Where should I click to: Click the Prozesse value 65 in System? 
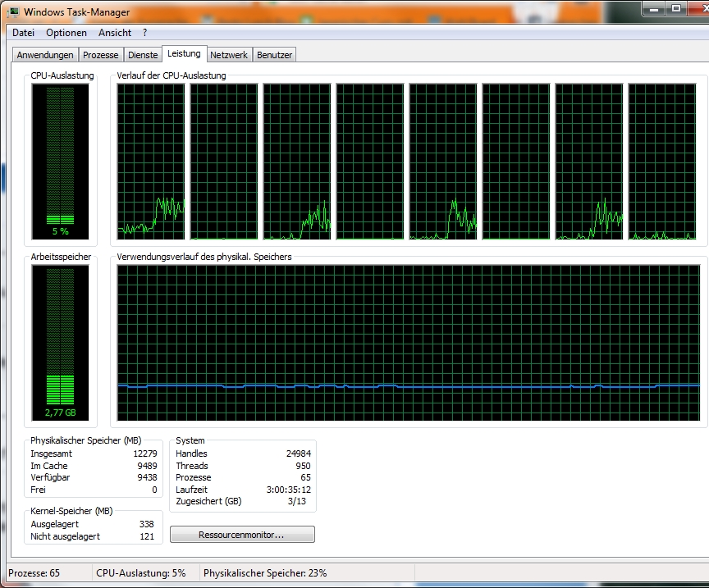click(x=305, y=477)
